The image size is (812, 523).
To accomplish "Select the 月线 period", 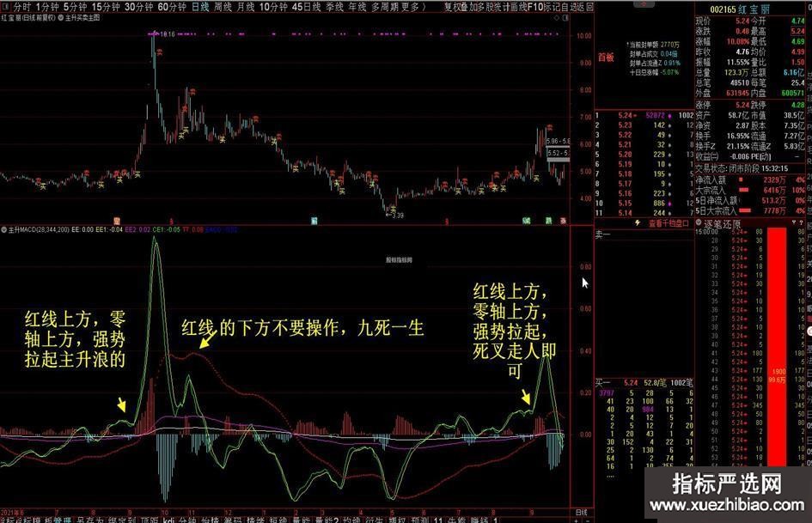I will tap(246, 7).
